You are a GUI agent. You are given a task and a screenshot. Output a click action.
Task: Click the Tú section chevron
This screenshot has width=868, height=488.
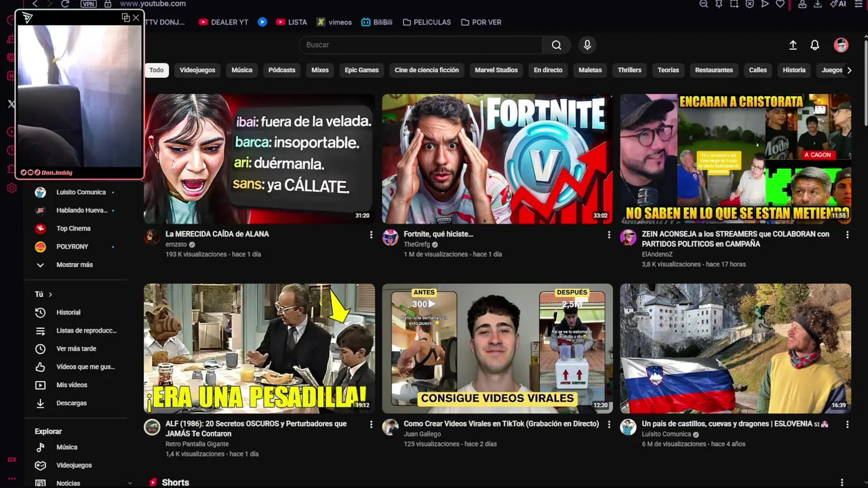pos(50,294)
